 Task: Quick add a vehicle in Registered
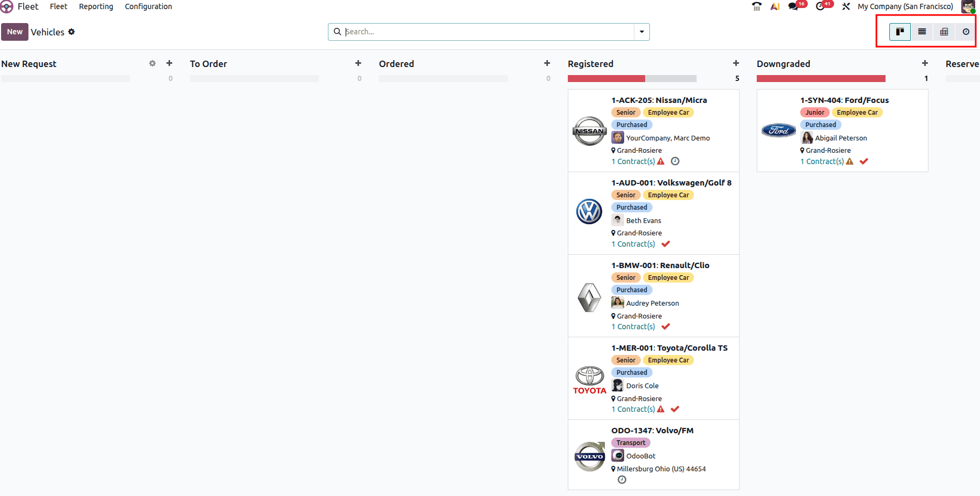tap(736, 63)
